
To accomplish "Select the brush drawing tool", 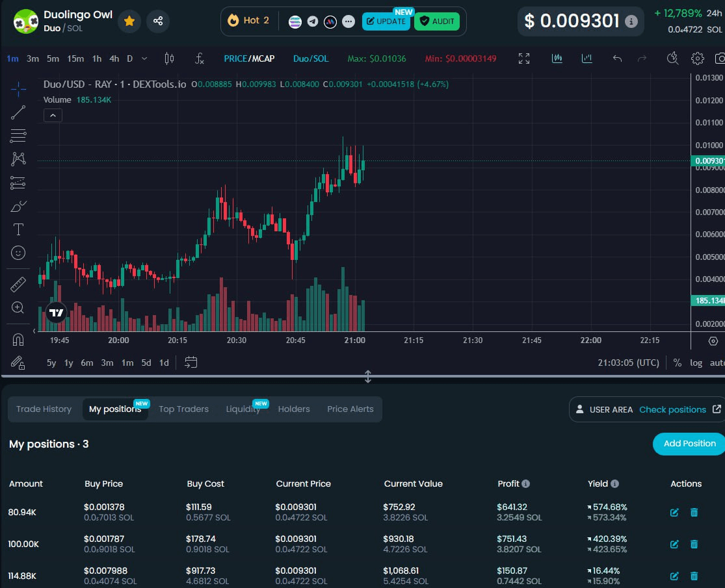I will pyautogui.click(x=18, y=206).
